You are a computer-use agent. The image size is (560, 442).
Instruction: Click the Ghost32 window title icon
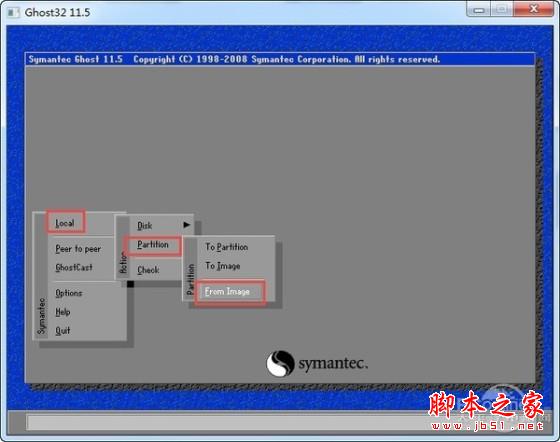point(13,12)
